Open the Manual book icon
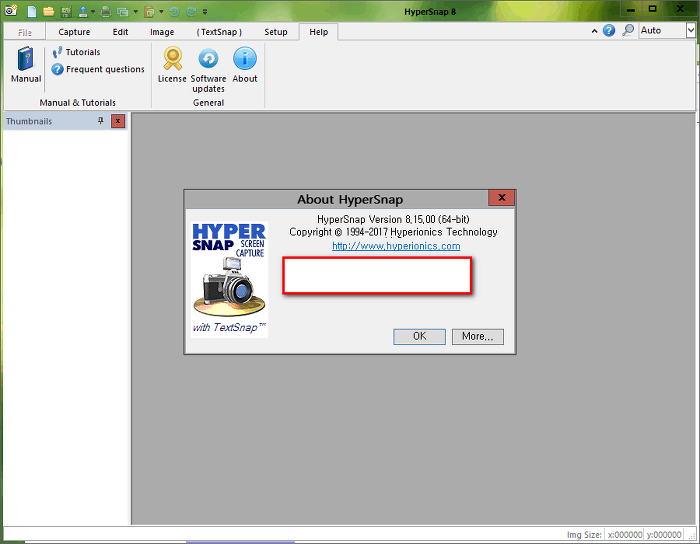 (26, 65)
